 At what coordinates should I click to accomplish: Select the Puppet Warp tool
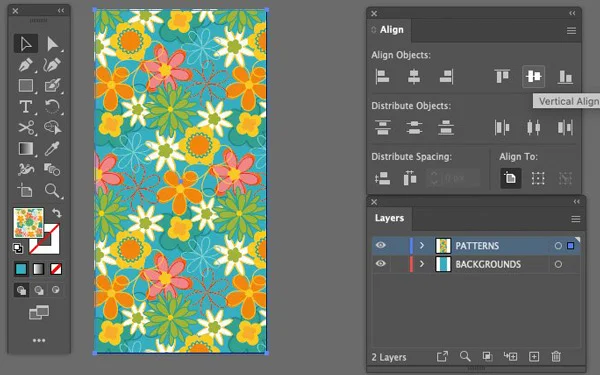(x=26, y=169)
